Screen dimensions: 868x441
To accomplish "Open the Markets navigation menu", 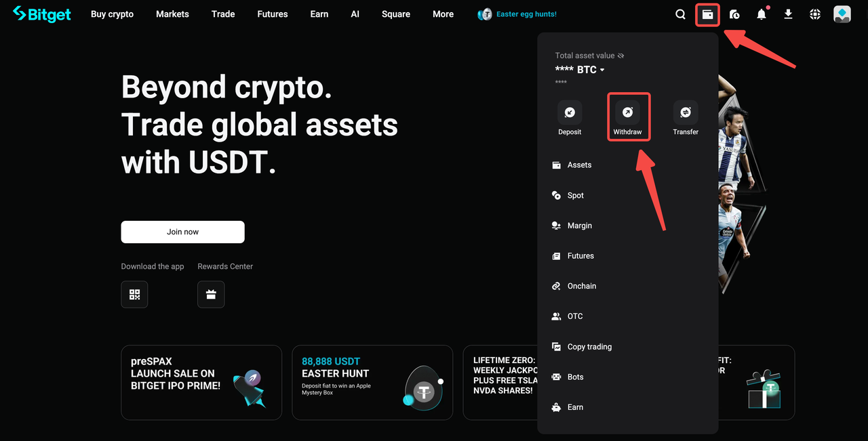I will coord(172,14).
